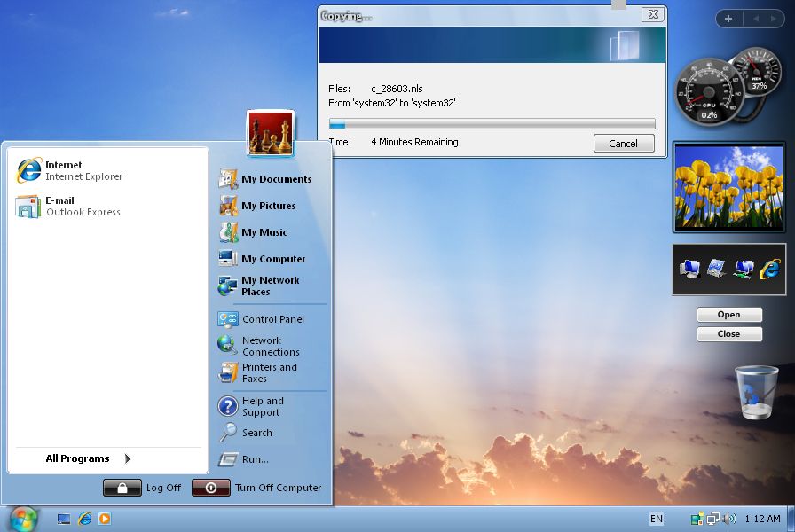Click the Help and Support question mark icon
The image size is (795, 532).
coord(228,406)
